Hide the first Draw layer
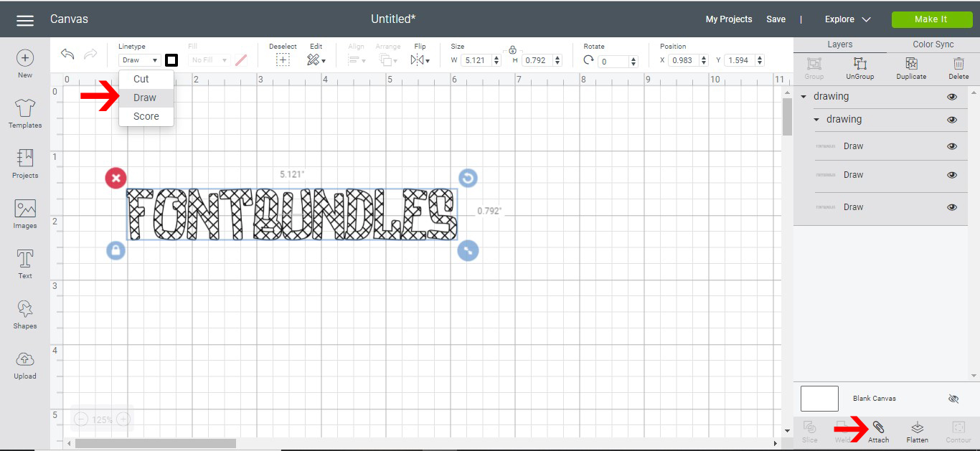The image size is (980, 451). (952, 146)
